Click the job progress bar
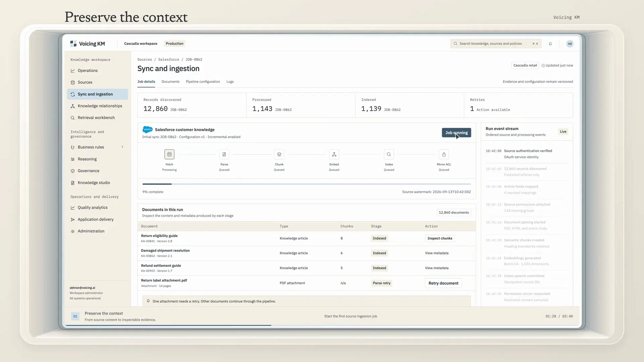Viewport: 644px width, 362px height. click(307, 184)
